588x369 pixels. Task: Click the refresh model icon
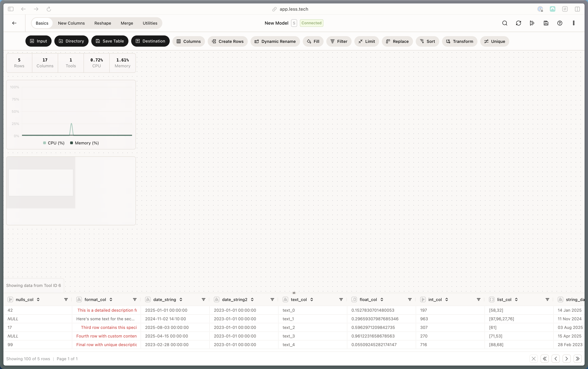click(x=518, y=23)
